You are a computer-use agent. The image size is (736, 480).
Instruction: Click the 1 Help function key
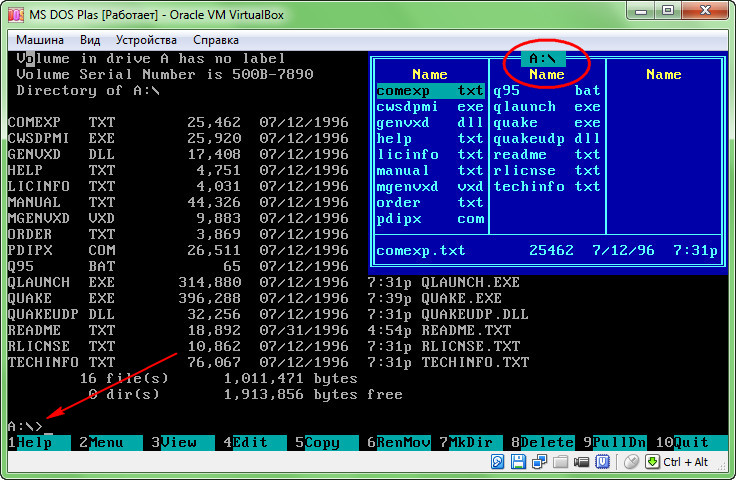[x=39, y=442]
